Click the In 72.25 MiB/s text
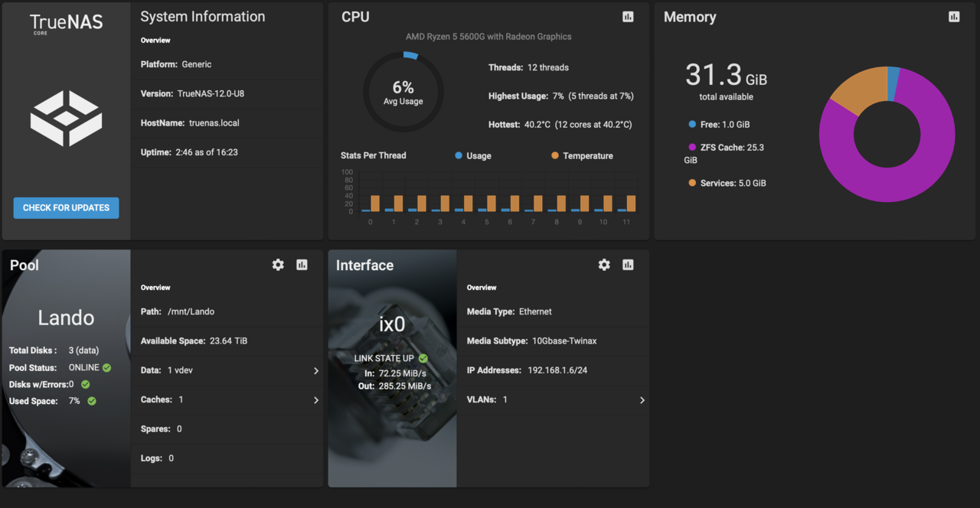The height and width of the screenshot is (508, 980). click(x=395, y=373)
